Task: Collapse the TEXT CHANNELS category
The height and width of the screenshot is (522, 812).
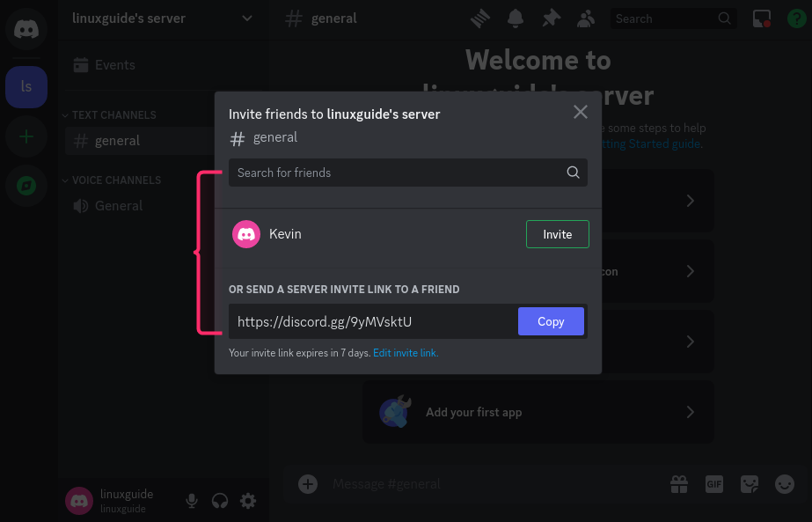Action: [113, 115]
